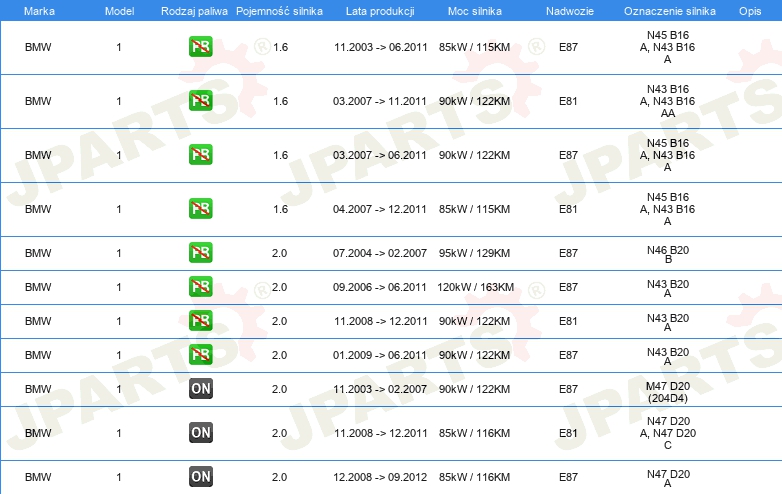The width and height of the screenshot is (782, 494).
Task: Click the Marka column header
Action: pos(38,10)
